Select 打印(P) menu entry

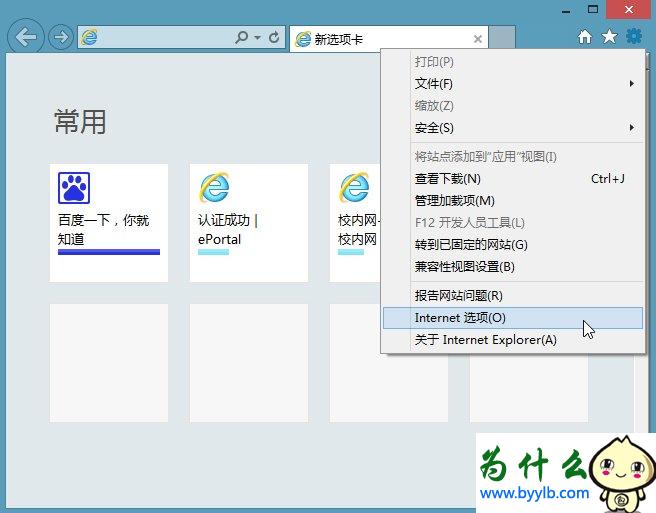[513, 62]
